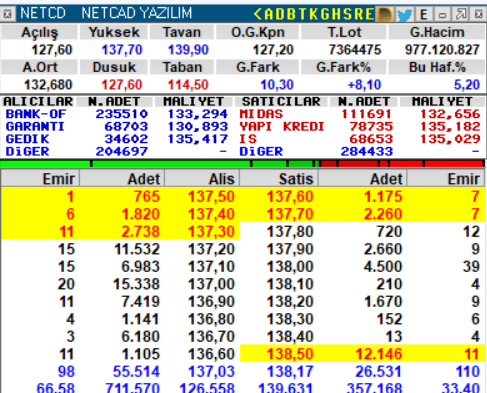
Task: Click the yellow 'T' shortcut letter
Action: coord(302,14)
